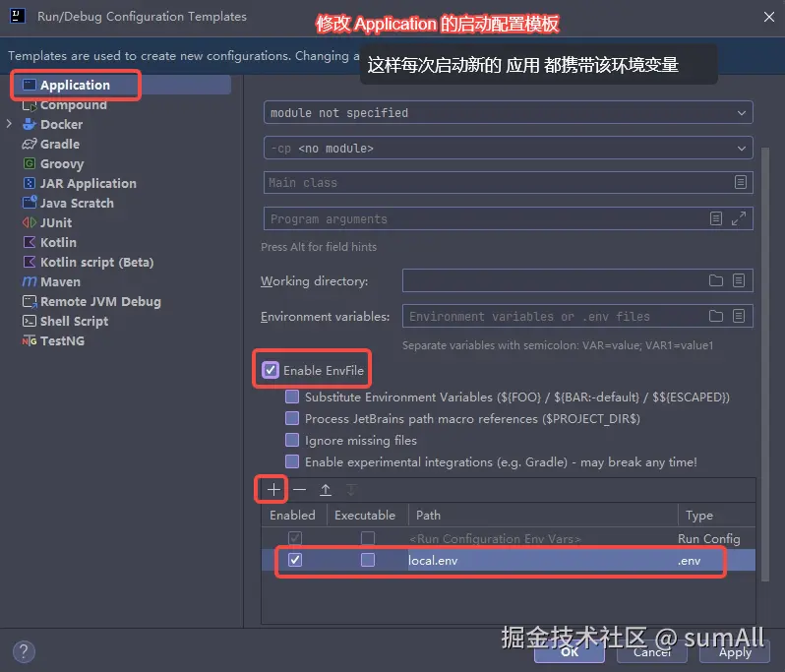Toggle the Enable EnvFile checkbox
This screenshot has height=672, width=785.
271,370
